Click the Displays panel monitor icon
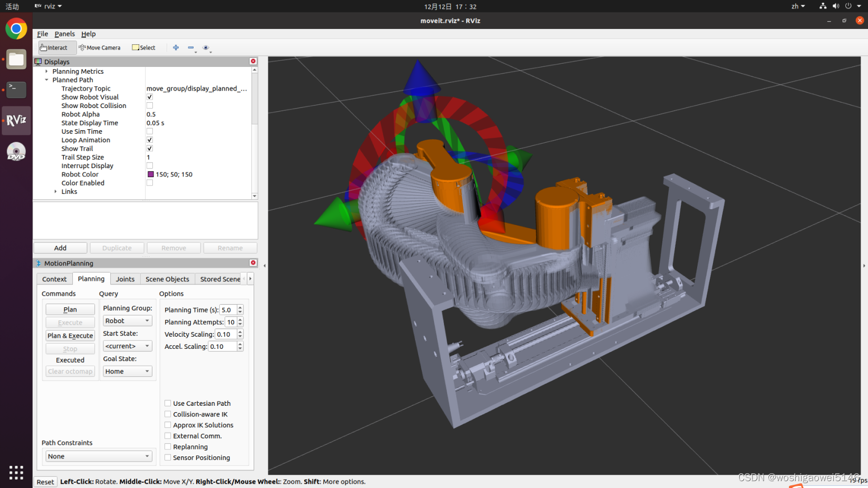The height and width of the screenshot is (488, 868). point(38,62)
